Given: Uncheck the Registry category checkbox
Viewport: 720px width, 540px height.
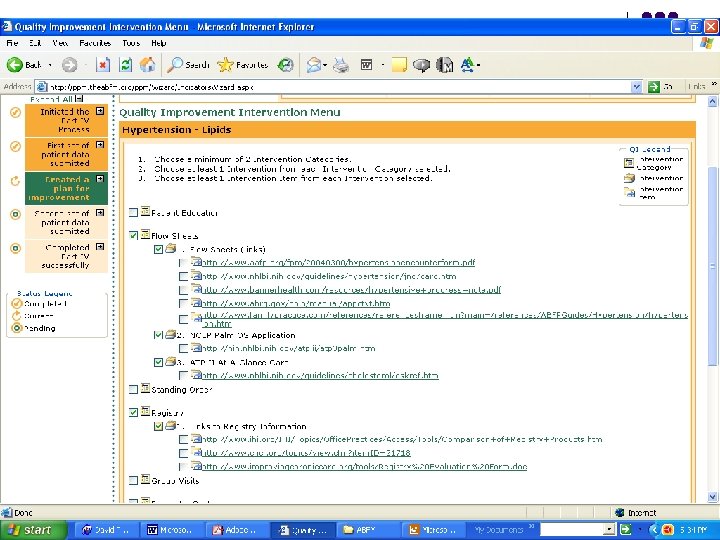Looking at the screenshot, I should point(133,412).
